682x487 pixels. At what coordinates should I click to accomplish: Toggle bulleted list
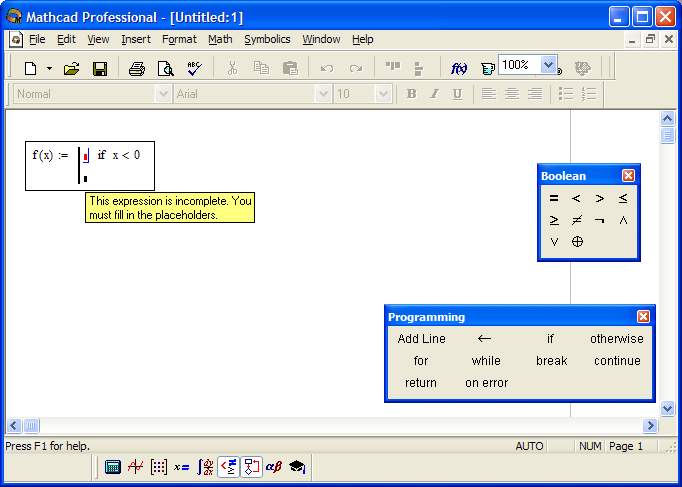566,93
